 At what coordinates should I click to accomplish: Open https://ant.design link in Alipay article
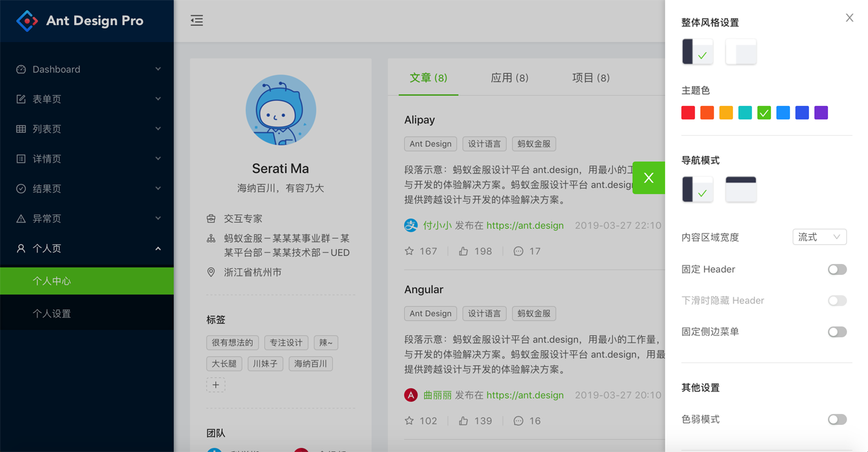click(x=525, y=225)
